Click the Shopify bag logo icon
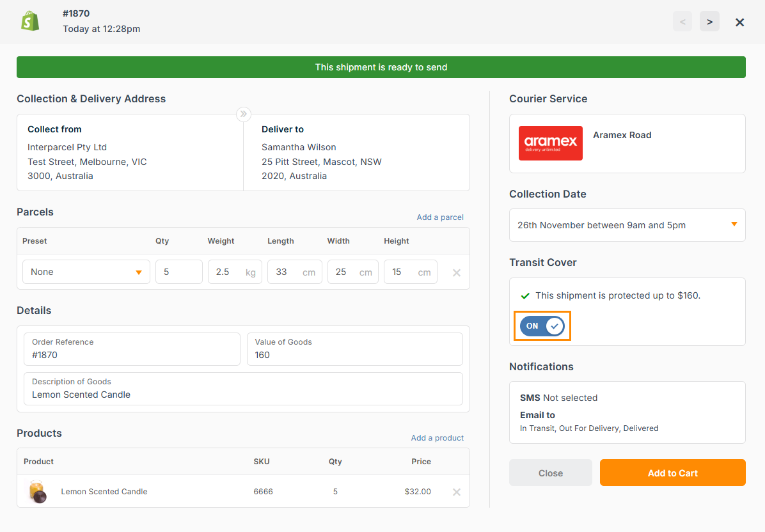This screenshot has height=532, width=765. (30, 21)
